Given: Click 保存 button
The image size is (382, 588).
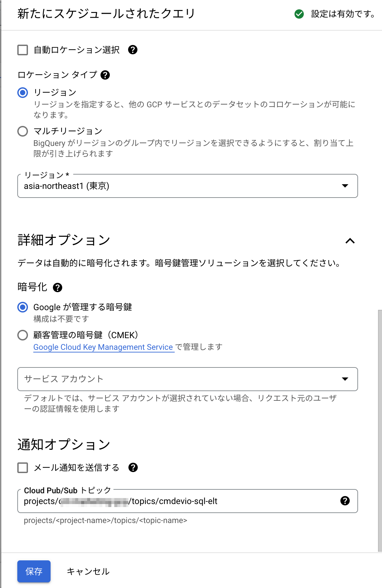Looking at the screenshot, I should 34,571.
